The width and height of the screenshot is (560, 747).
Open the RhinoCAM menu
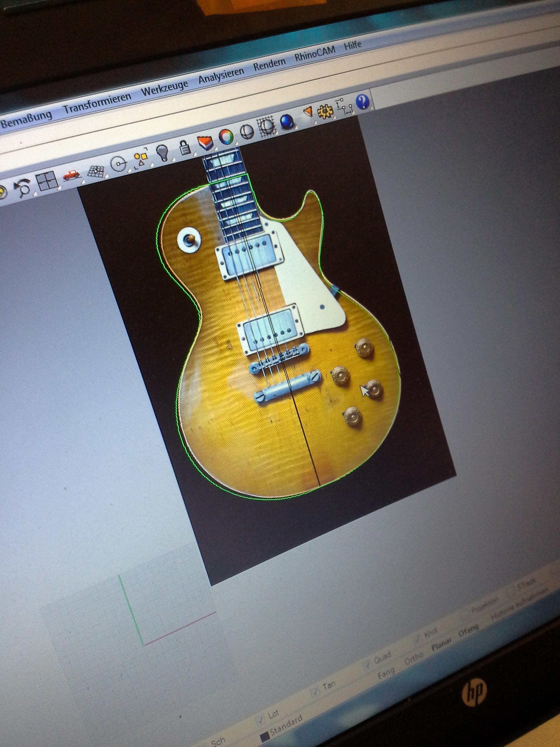click(315, 53)
